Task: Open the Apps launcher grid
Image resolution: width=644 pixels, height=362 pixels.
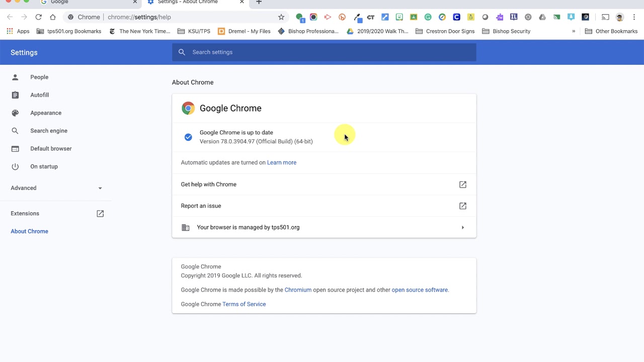Action: point(10,31)
